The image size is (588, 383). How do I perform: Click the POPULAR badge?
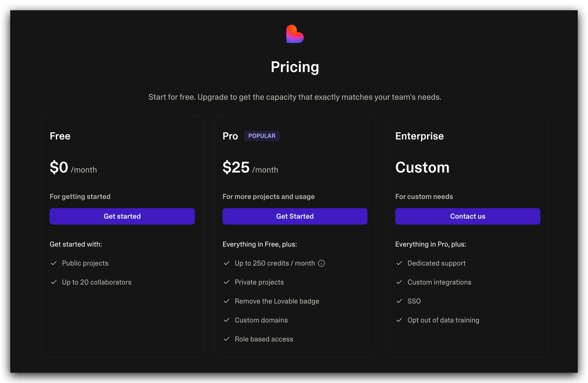click(x=262, y=136)
